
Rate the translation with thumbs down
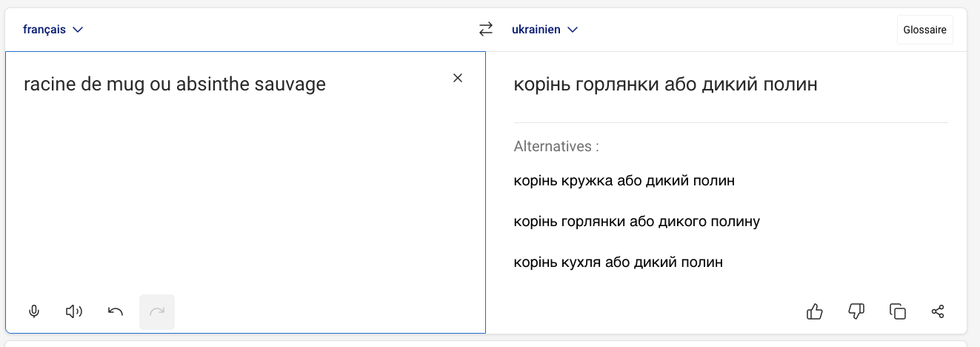[856, 311]
